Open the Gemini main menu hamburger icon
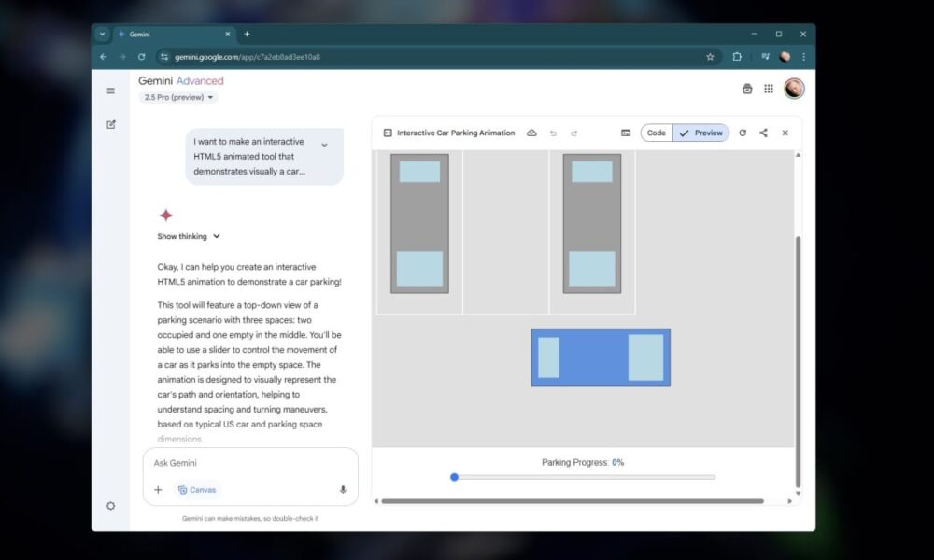This screenshot has width=934, height=560. pyautogui.click(x=111, y=91)
